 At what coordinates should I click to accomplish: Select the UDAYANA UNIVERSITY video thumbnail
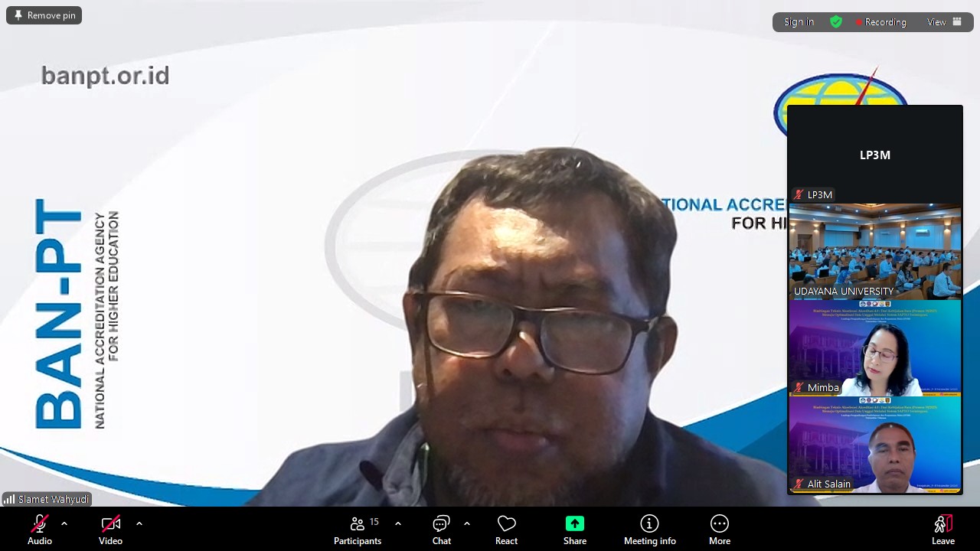[x=875, y=252]
